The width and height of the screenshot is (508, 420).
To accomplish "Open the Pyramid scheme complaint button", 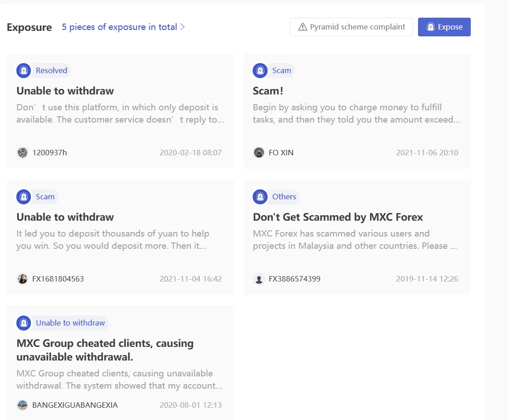I will point(351,27).
